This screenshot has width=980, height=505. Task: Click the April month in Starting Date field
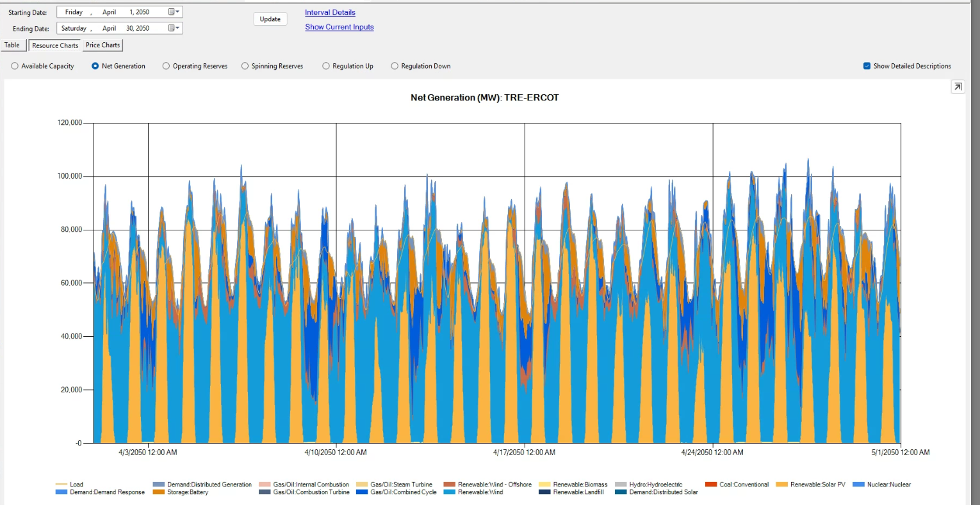pyautogui.click(x=110, y=12)
